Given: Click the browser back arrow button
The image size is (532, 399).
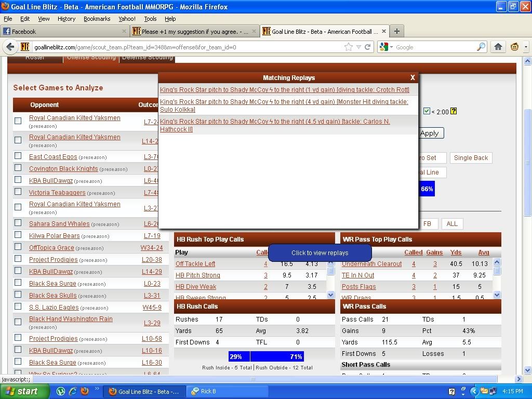Looking at the screenshot, I should tap(10, 47).
